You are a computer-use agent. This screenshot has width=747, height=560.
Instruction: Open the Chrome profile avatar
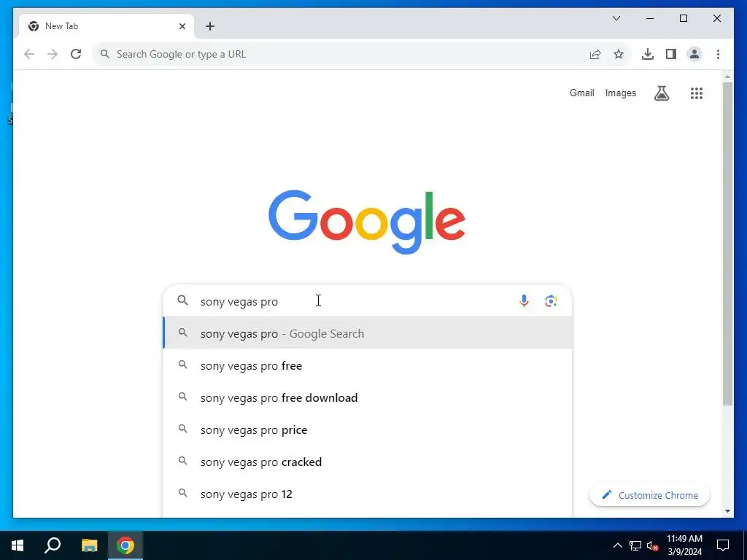694,54
